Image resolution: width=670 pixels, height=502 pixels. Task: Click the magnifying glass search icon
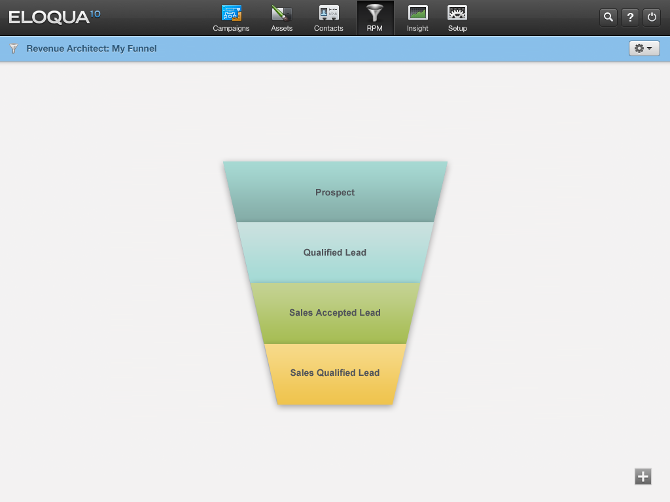[x=608, y=17]
